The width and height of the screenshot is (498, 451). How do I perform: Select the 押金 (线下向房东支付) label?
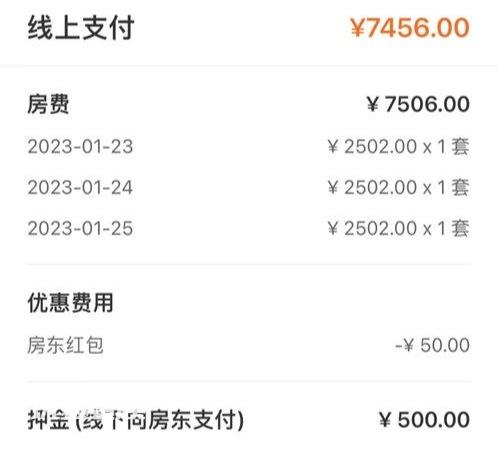point(136,420)
